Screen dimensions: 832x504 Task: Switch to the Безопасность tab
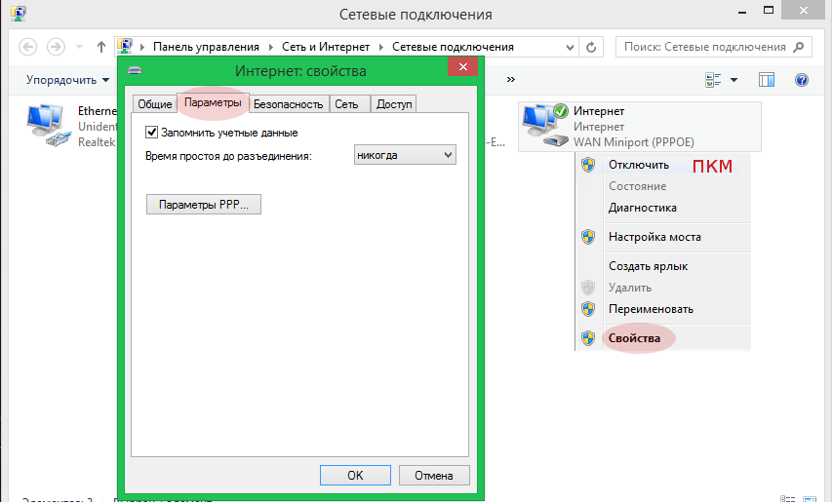coord(288,103)
